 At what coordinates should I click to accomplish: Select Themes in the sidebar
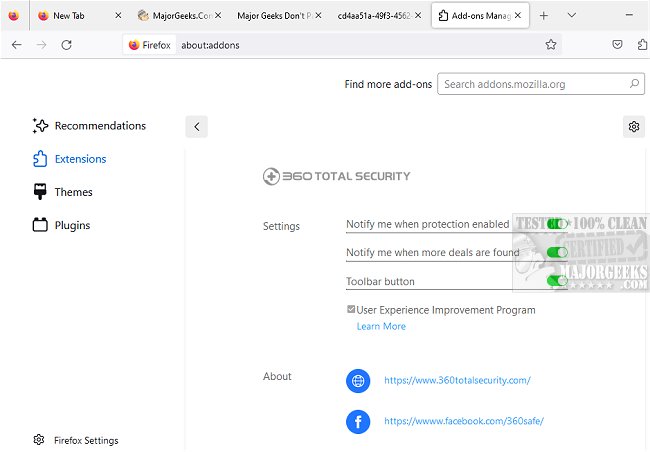73,192
